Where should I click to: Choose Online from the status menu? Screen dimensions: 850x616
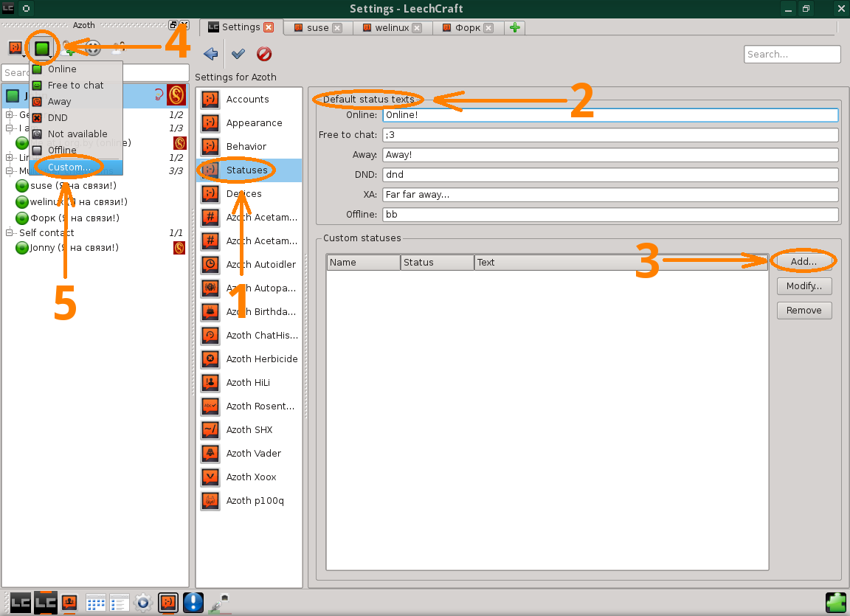76,69
